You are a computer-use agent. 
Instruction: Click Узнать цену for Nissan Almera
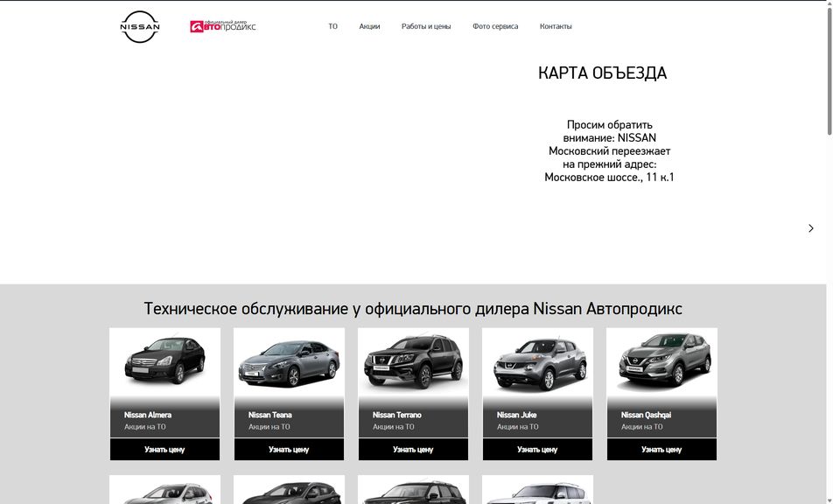pyautogui.click(x=164, y=449)
